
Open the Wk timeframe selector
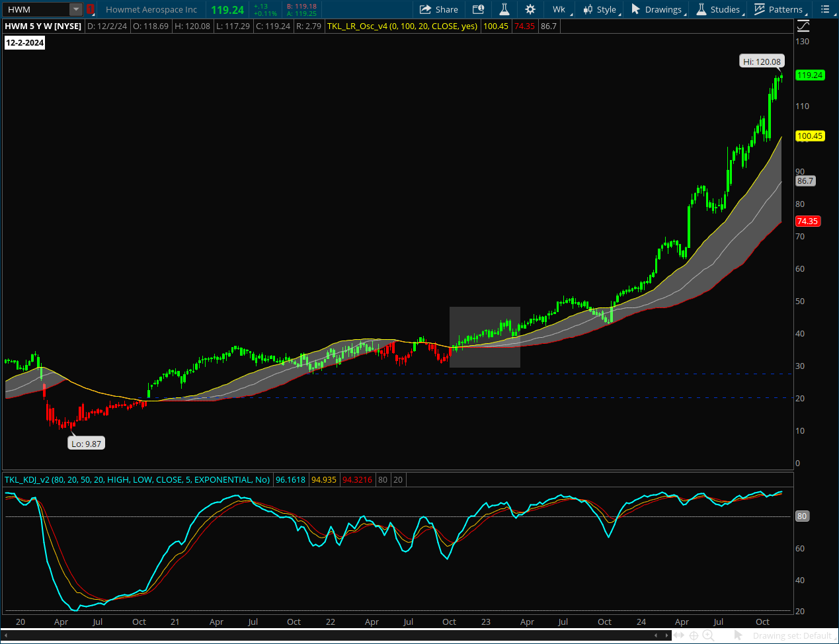click(559, 9)
